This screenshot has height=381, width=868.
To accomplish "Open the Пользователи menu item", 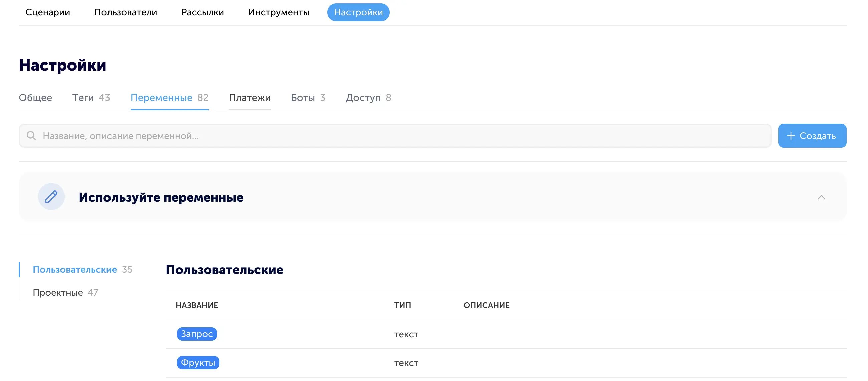I will click(126, 12).
